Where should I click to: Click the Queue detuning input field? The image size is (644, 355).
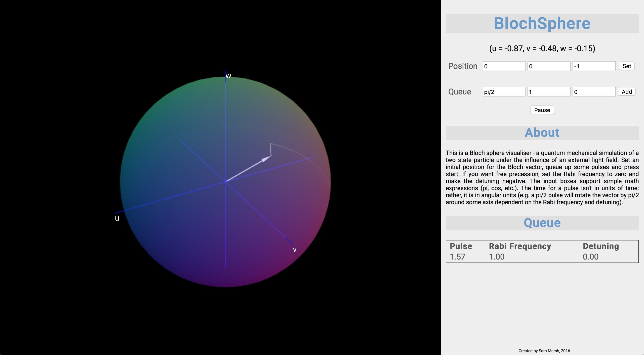pos(594,92)
